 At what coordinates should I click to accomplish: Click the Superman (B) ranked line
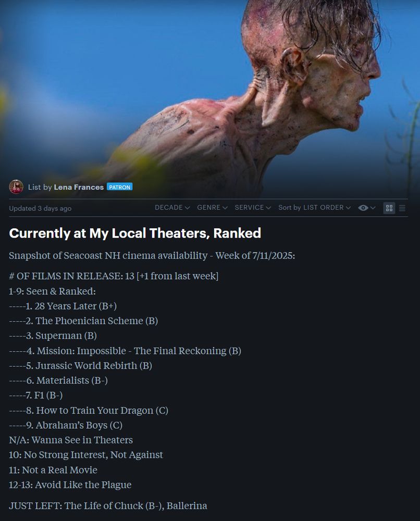pyautogui.click(x=53, y=336)
